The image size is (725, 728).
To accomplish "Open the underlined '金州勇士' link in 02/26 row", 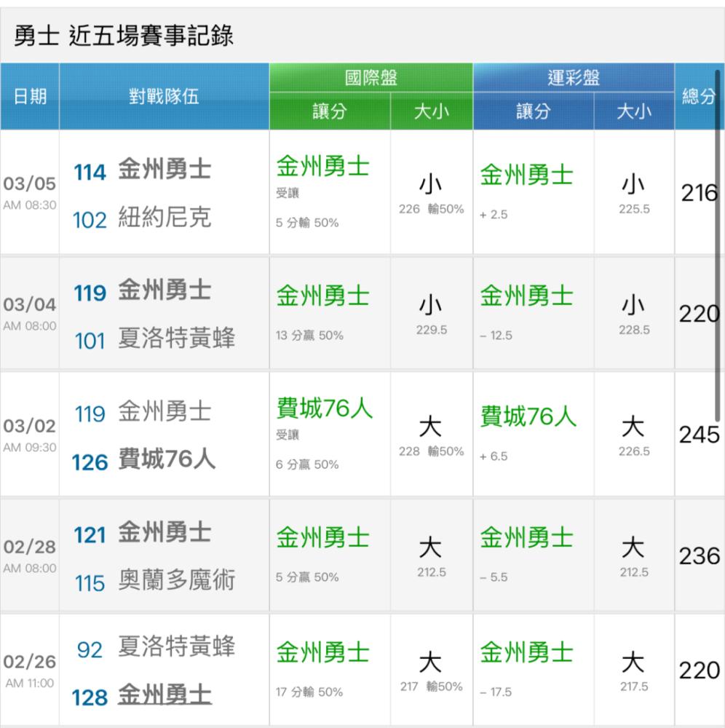I will (x=165, y=695).
